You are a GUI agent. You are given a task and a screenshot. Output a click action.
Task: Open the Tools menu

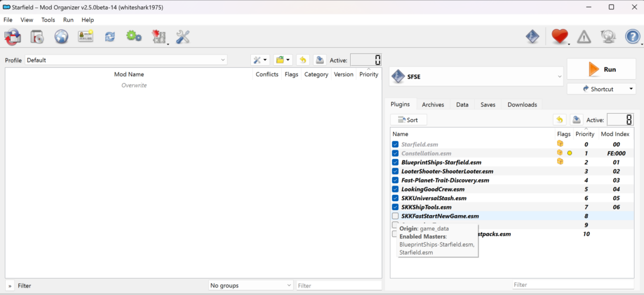click(x=48, y=19)
